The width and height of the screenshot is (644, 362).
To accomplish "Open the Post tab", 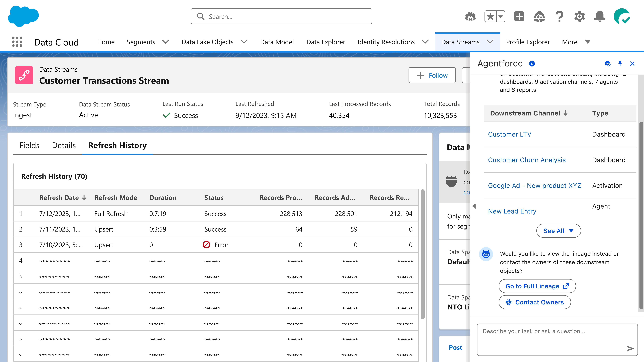I will [455, 348].
